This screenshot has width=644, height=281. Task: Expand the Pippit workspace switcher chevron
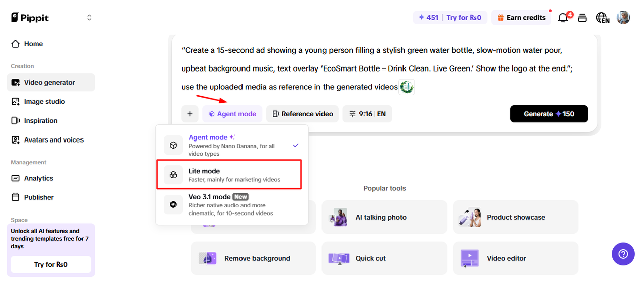[89, 17]
